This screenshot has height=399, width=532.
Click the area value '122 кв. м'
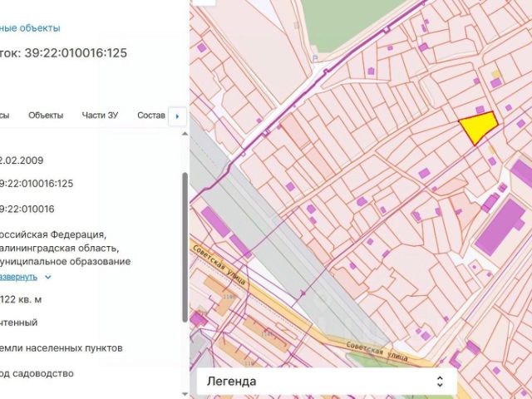click(21, 299)
